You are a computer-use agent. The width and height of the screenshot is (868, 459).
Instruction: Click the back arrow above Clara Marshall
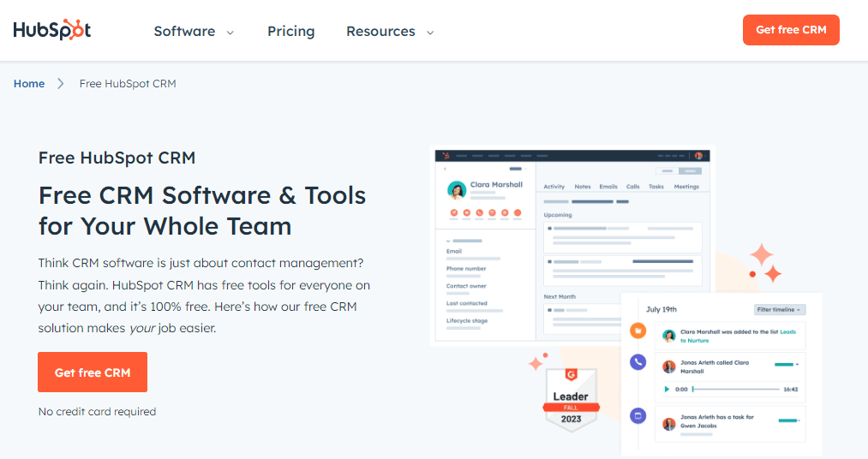445,169
